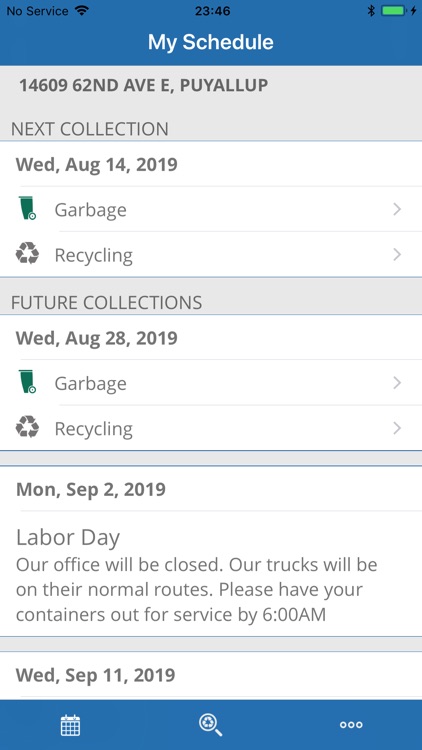Tap the address 14609 62ND AVE E, PUYALLUP

(x=144, y=86)
